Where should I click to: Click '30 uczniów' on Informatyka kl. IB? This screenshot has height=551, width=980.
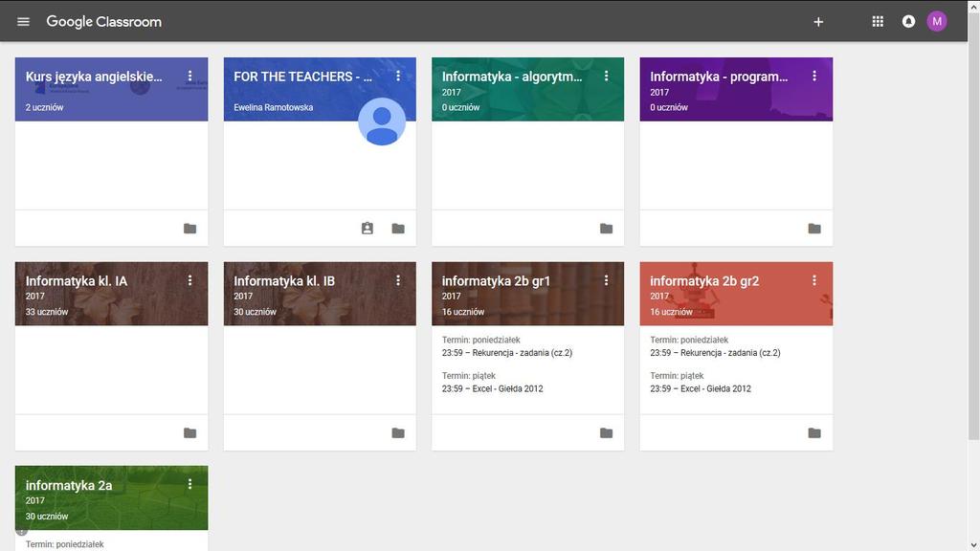[255, 312]
